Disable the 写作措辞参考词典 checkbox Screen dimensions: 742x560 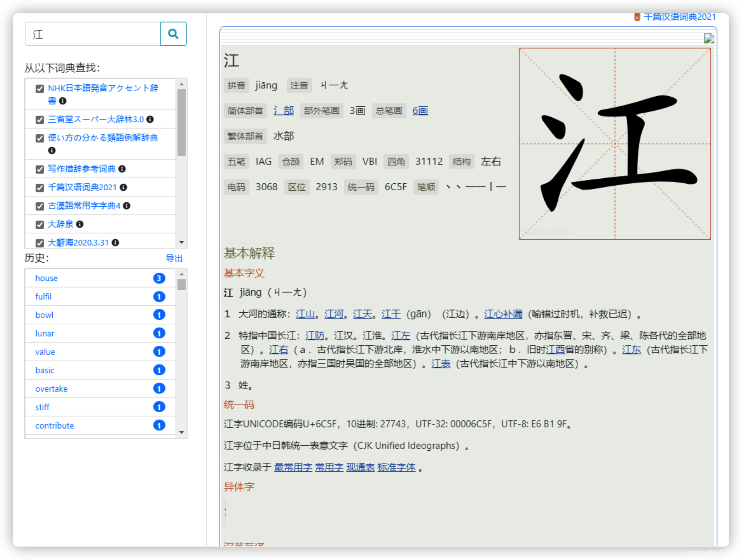(x=40, y=169)
